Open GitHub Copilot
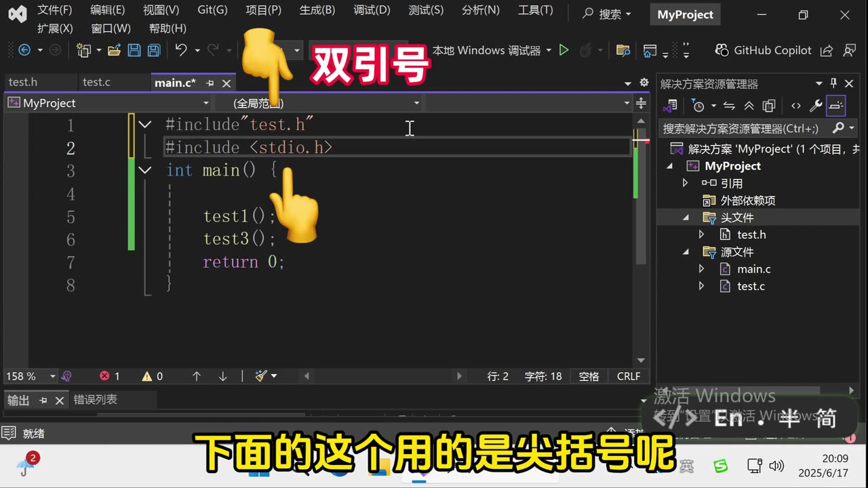Viewport: 868px width, 488px height. [x=764, y=50]
